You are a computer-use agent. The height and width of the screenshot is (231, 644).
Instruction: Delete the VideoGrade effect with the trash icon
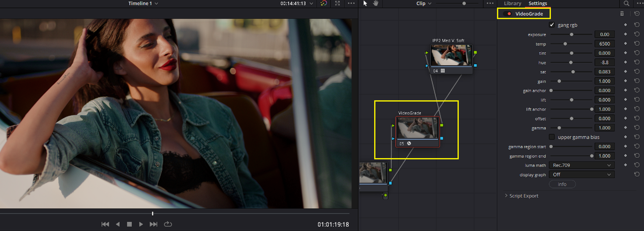tap(622, 14)
